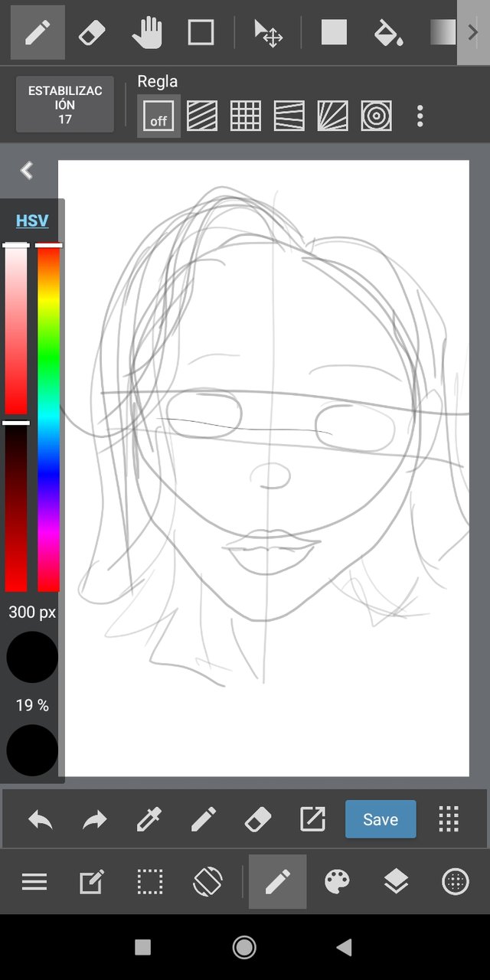490x980 pixels.
Task: Open the selection menu
Action: [150, 882]
